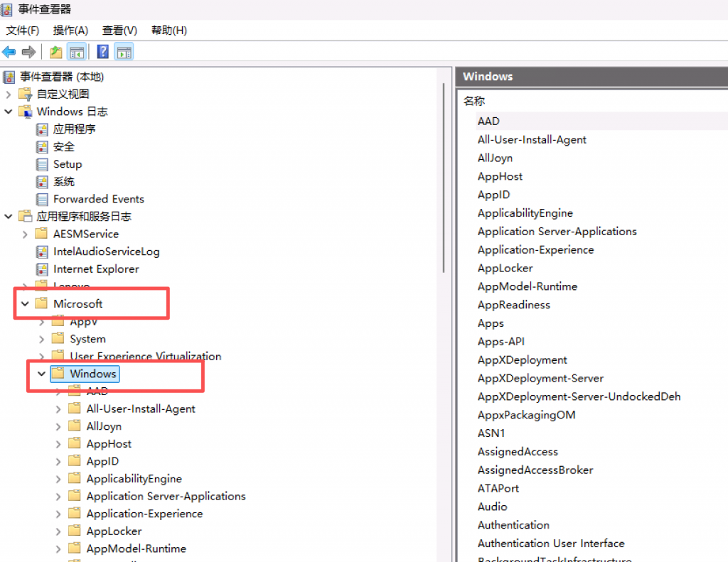Toggle the Show/Hide Action Pane icon
Viewport: 728px width, 562px height.
pyautogui.click(x=124, y=52)
